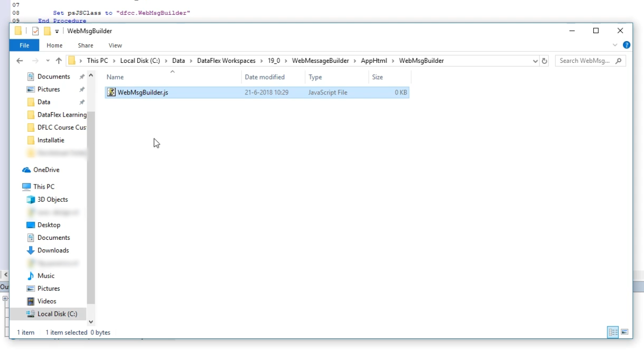The image size is (644, 362).
Task: Open the WebMsgBuilder.js file icon
Action: point(111,93)
